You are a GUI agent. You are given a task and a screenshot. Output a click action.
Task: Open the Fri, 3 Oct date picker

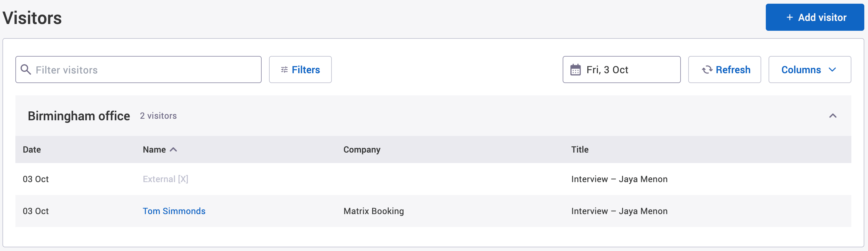point(621,70)
